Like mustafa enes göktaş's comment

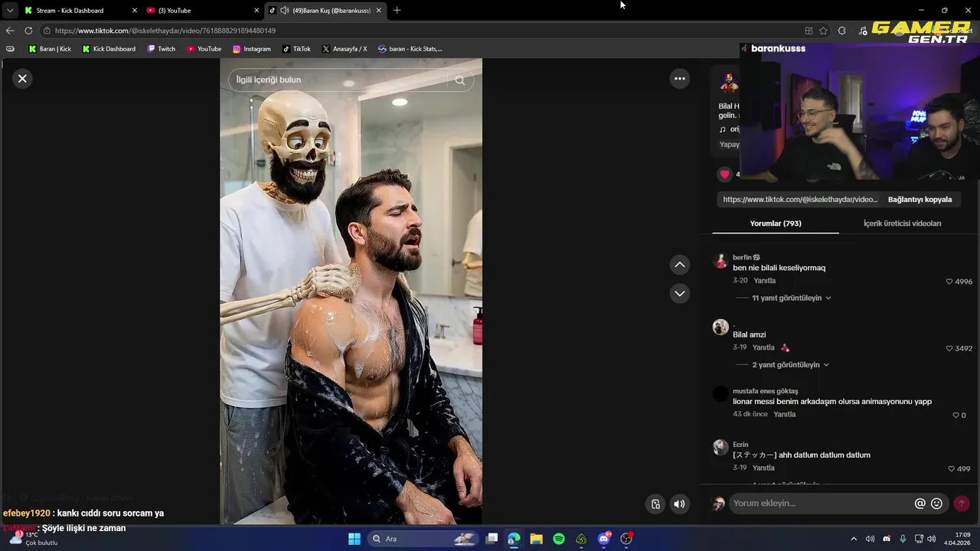coord(955,416)
